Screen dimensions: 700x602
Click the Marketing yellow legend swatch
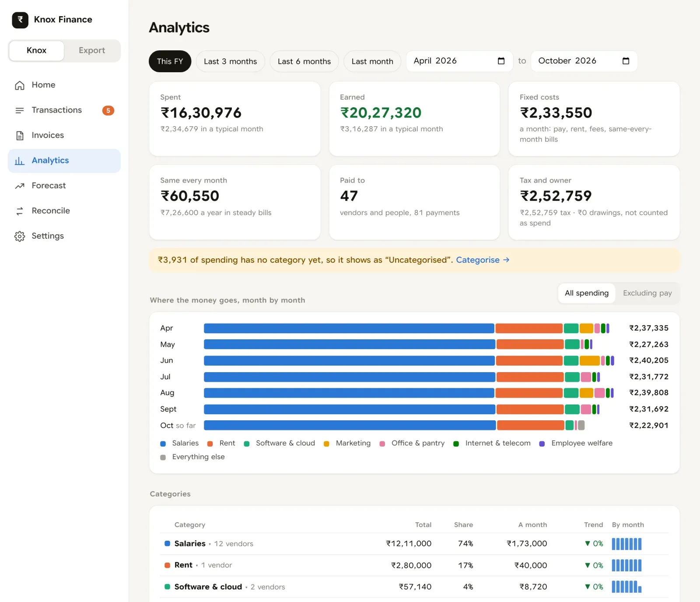tap(326, 444)
